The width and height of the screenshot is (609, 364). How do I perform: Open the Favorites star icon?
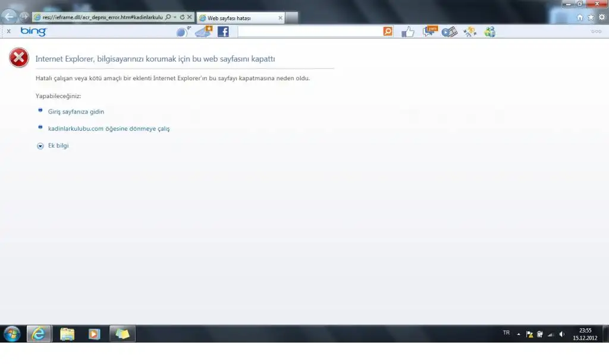pos(591,17)
